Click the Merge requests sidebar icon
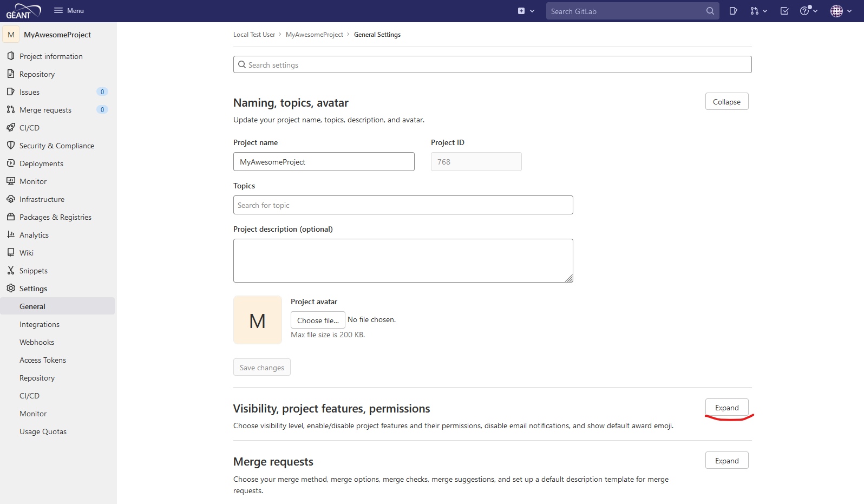Image resolution: width=864 pixels, height=504 pixels. [x=11, y=110]
